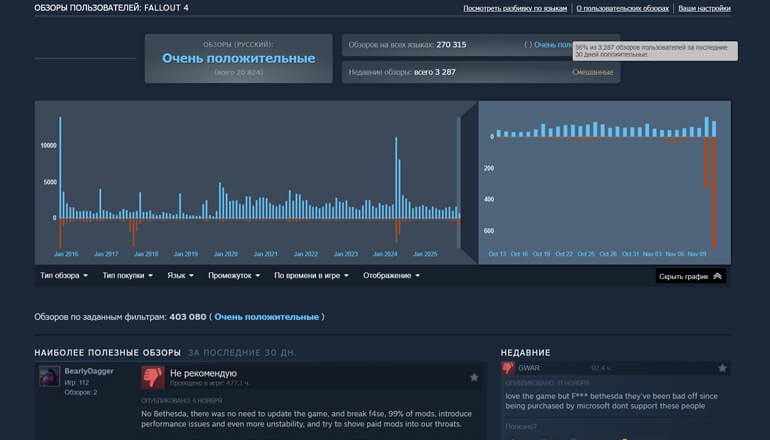This screenshot has width=770, height=440.
Task: Click the thumbs-down icon beside GWAR
Action: 508,368
